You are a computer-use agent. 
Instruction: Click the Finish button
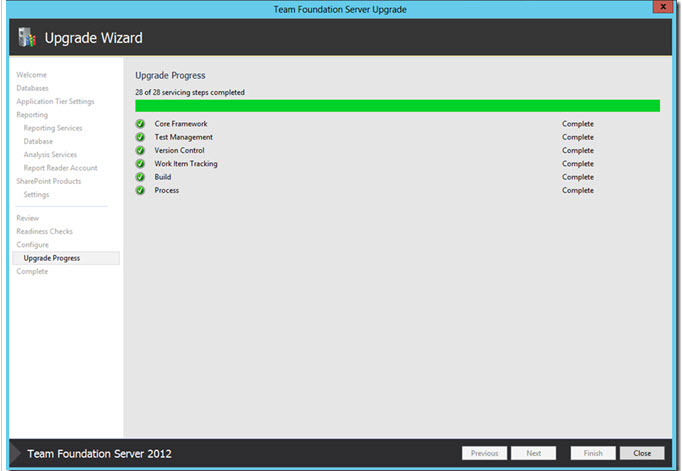point(593,453)
